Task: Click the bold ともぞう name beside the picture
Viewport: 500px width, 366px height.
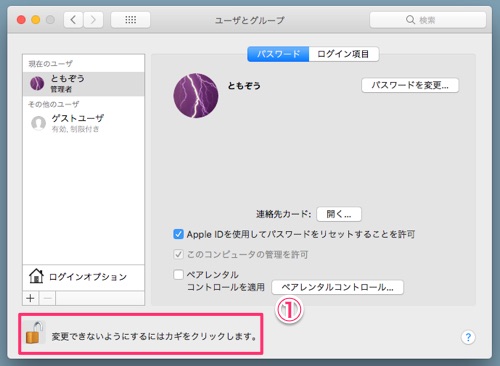Action: point(244,86)
